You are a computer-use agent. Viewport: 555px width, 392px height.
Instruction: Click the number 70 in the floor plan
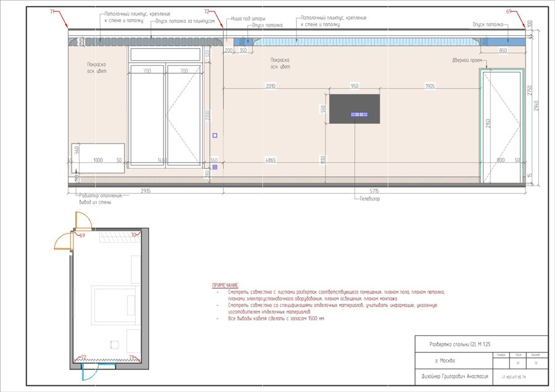(x=134, y=235)
